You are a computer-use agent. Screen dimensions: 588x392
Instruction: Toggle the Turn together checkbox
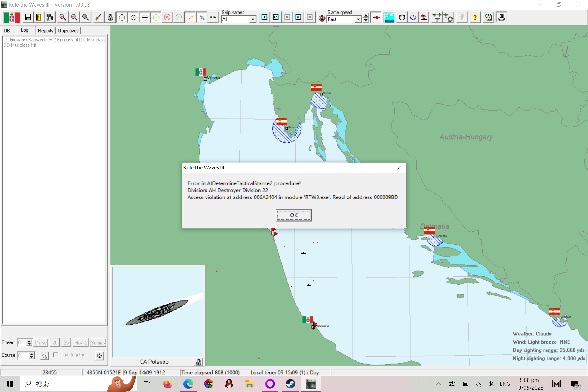point(56,355)
